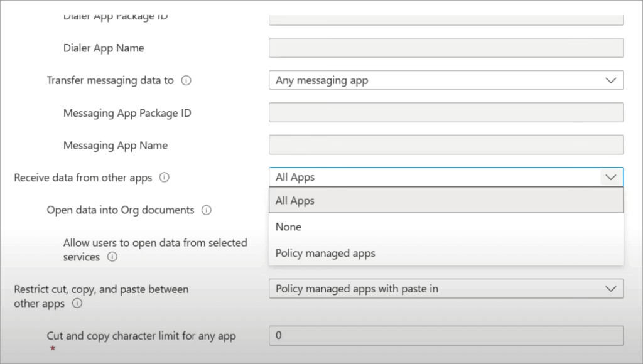The height and width of the screenshot is (364, 643).
Task: Click the Messaging App Name input box
Action: coord(446,145)
